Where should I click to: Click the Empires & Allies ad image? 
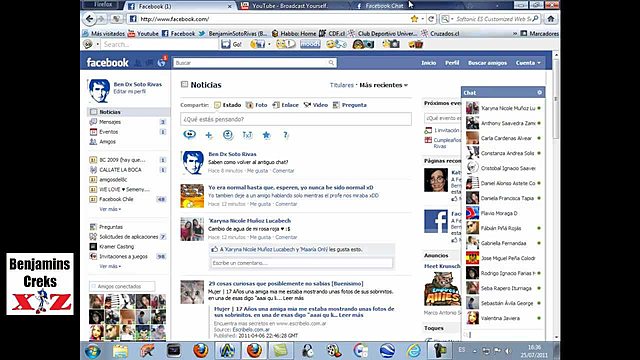[x=442, y=289]
